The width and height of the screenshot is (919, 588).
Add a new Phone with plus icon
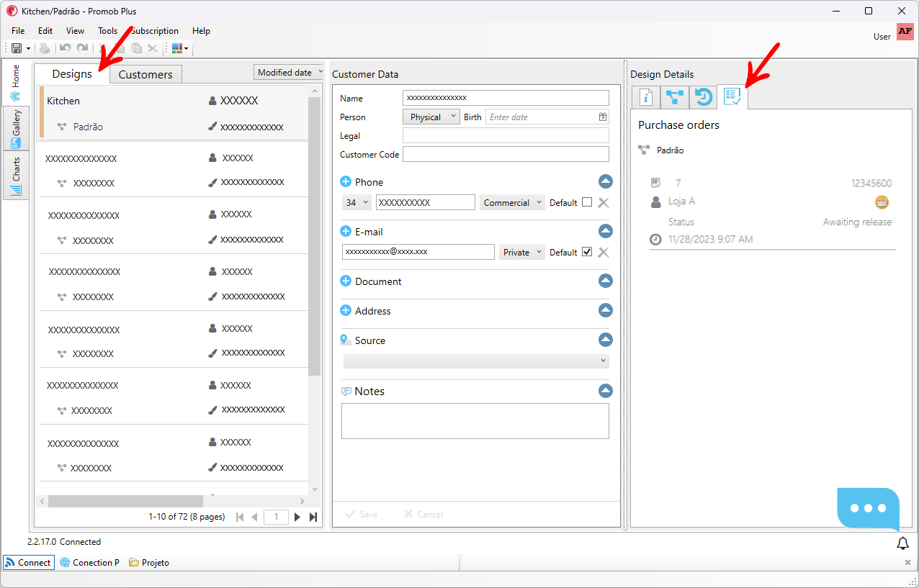click(346, 182)
